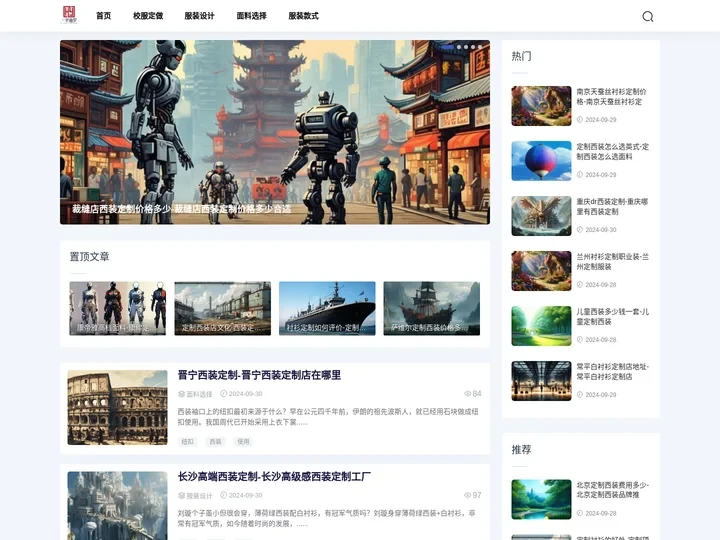Open article 长沙高端西装定制-长沙高级感西装定制工厂
Viewport: 720px width, 540px height.
pos(274,477)
